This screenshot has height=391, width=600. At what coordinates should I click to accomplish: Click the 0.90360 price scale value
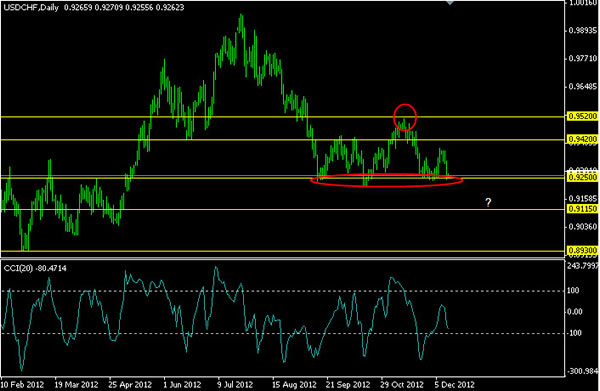(582, 227)
